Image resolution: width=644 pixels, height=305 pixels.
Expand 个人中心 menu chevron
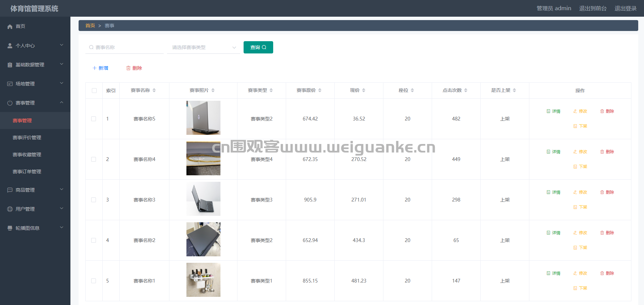pos(62,45)
